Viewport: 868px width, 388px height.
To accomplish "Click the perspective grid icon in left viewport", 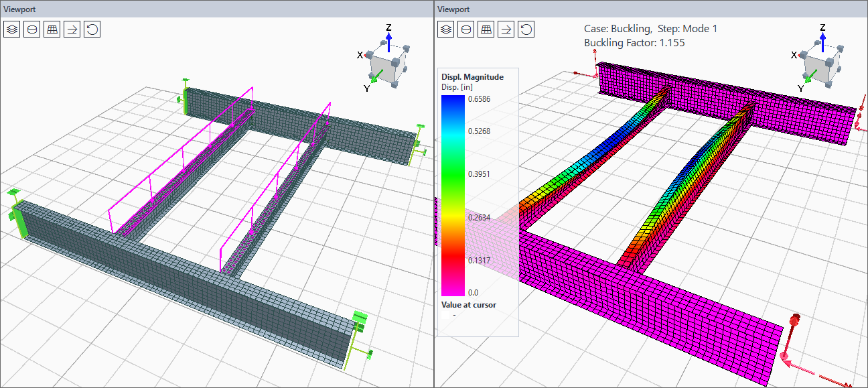I will 52,29.
